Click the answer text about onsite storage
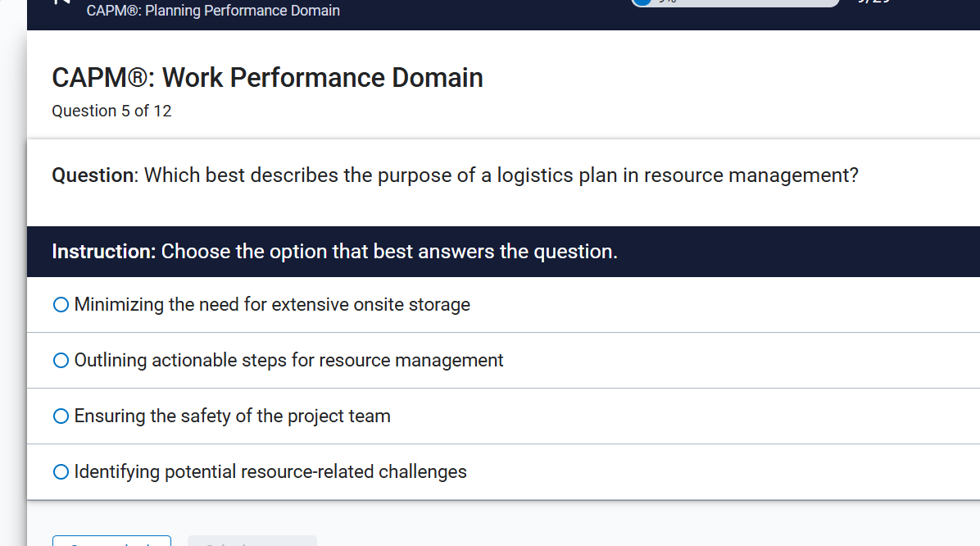Viewport: 980px width, 546px height. [272, 304]
